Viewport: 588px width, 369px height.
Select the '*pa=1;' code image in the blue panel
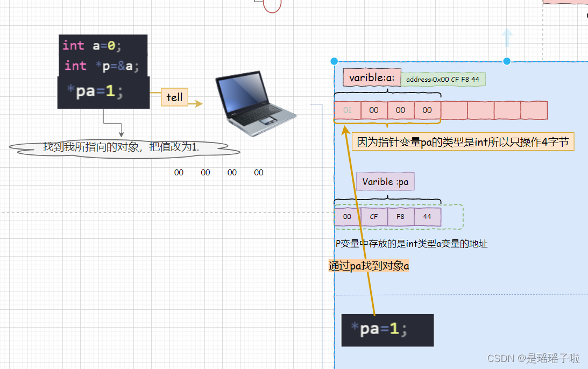click(387, 330)
